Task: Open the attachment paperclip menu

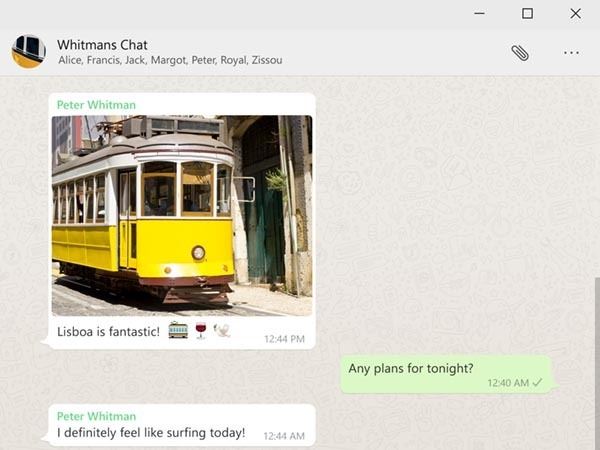Action: [520, 53]
